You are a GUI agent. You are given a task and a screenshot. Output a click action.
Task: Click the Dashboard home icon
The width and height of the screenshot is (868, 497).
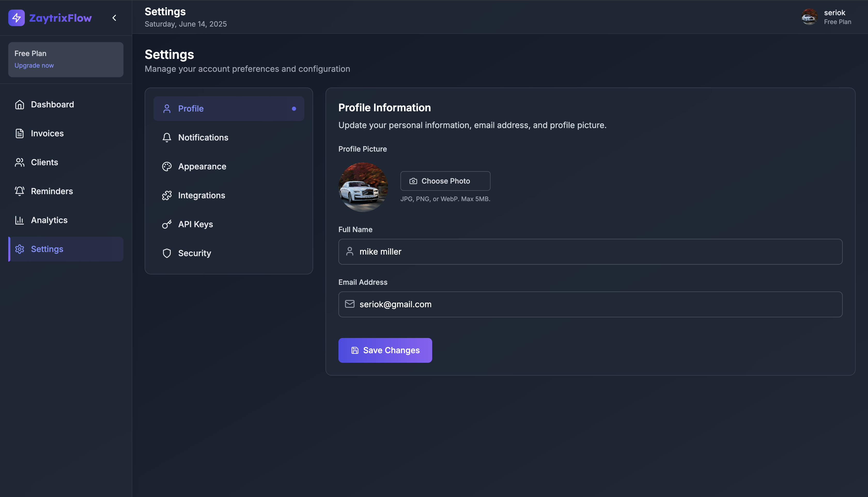coord(19,105)
